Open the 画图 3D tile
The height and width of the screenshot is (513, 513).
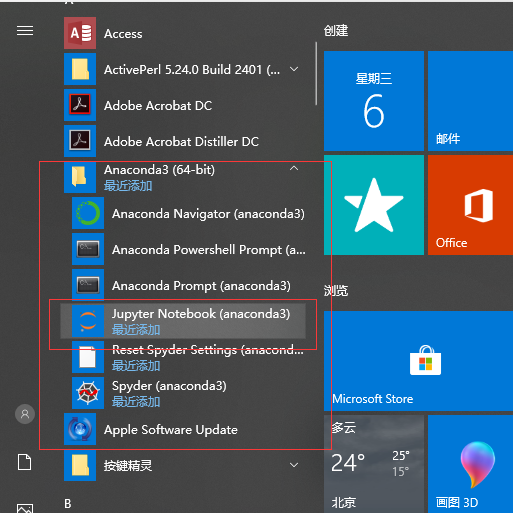(x=470, y=464)
